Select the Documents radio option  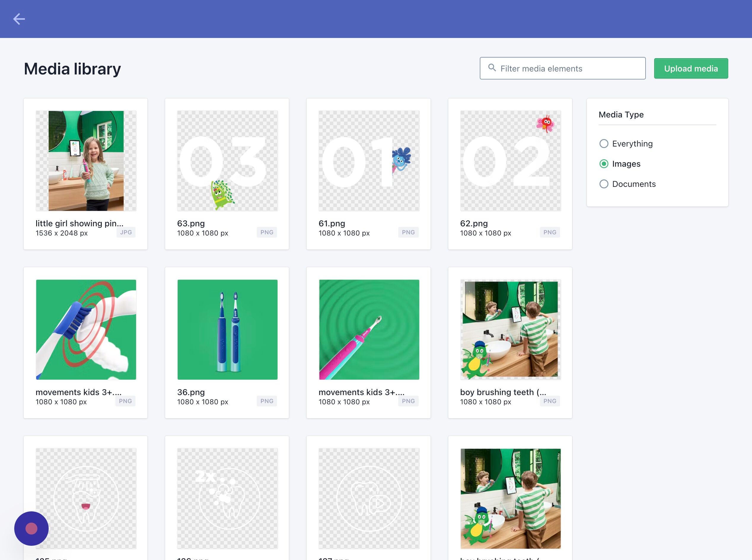point(603,184)
